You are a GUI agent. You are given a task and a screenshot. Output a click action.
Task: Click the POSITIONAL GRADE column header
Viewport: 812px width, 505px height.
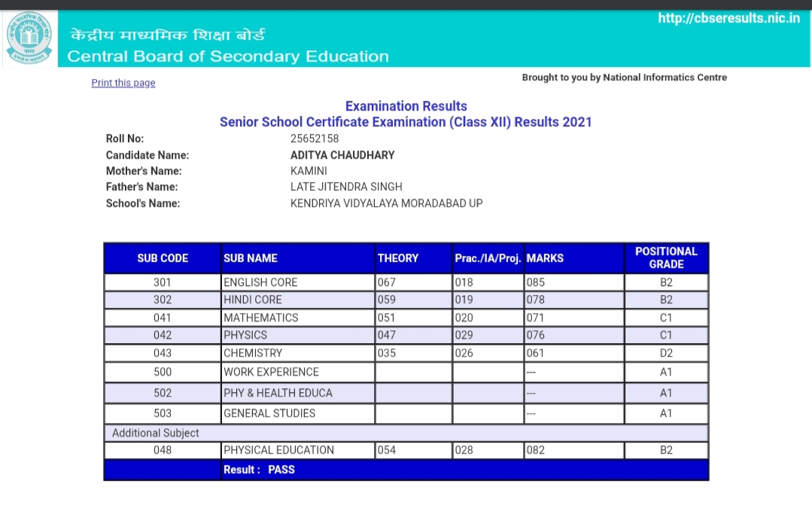pyautogui.click(x=667, y=258)
